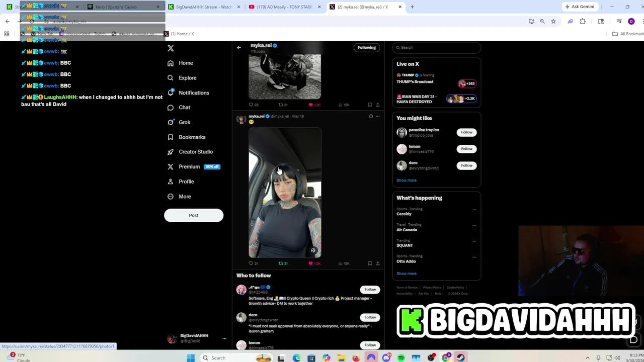Open Bookmarks in the X sidebar
The width and height of the screenshot is (644, 362).
[186, 137]
